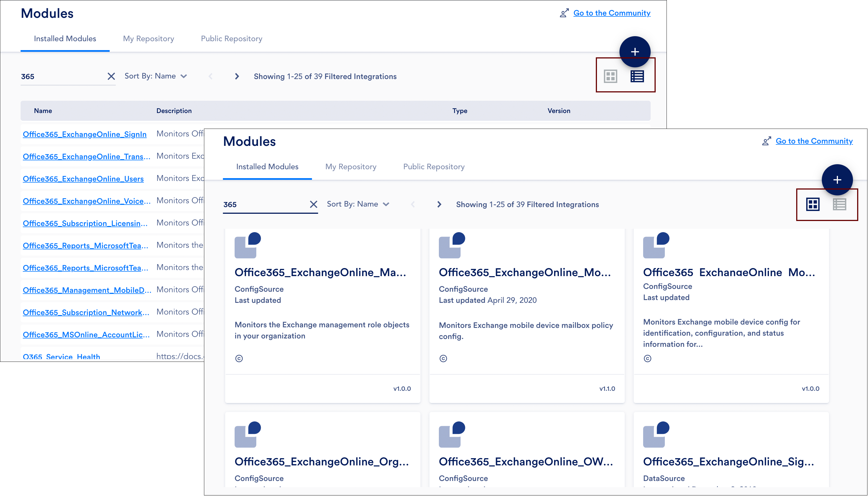Clear the 365 search in back window
868x496 pixels.
click(x=111, y=76)
